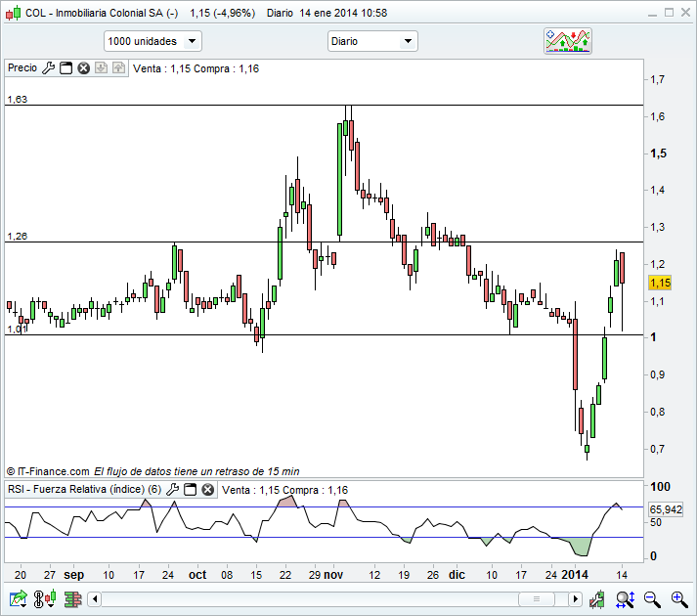Open the '1000 unidades' dropdown
This screenshot has height=616, width=697.
pyautogui.click(x=152, y=41)
